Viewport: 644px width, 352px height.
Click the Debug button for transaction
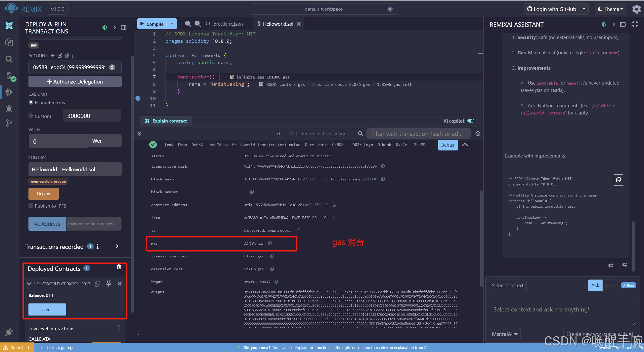(x=448, y=145)
